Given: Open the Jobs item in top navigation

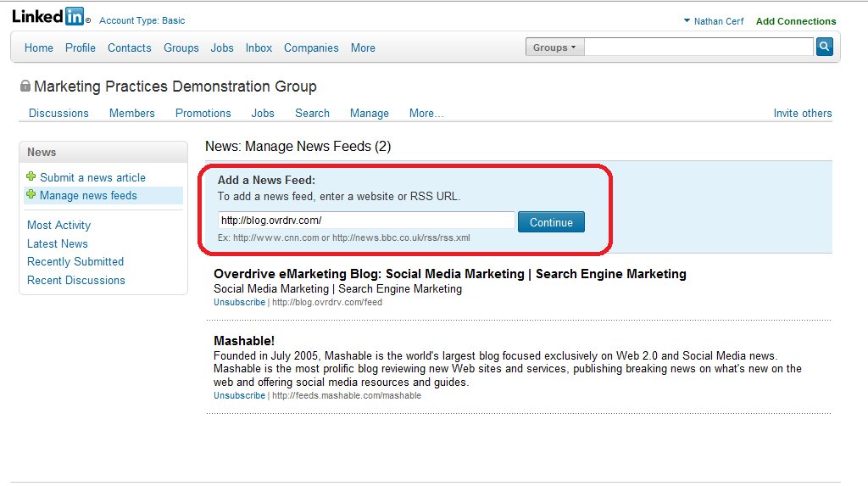Looking at the screenshot, I should (222, 47).
